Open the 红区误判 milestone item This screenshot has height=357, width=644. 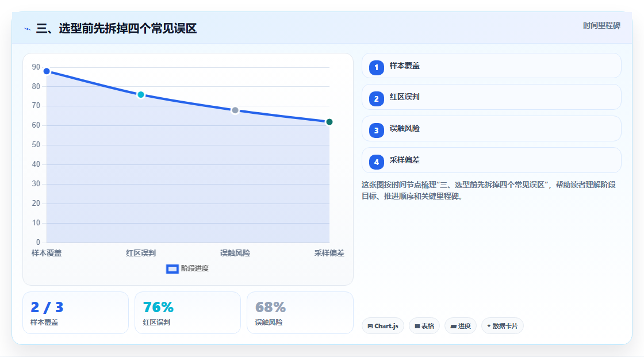pos(491,97)
